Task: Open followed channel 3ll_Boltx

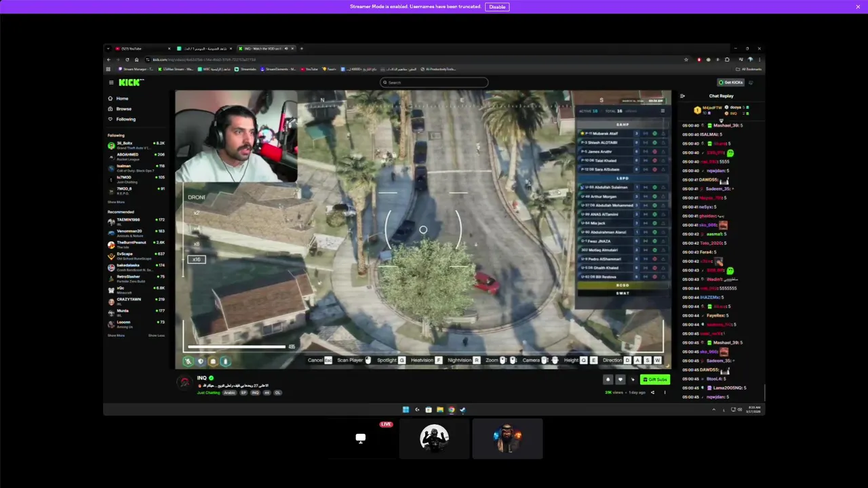Action: (x=136, y=145)
